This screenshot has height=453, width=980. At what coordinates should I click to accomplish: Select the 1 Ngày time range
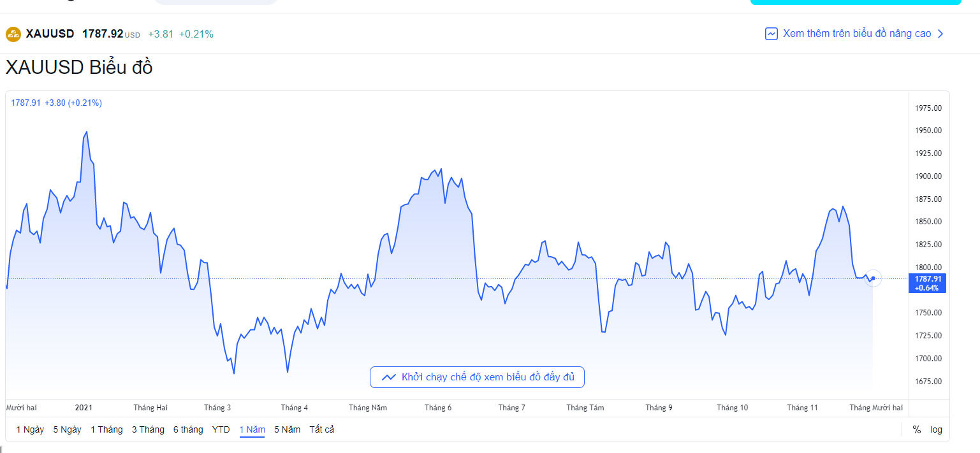pos(30,429)
